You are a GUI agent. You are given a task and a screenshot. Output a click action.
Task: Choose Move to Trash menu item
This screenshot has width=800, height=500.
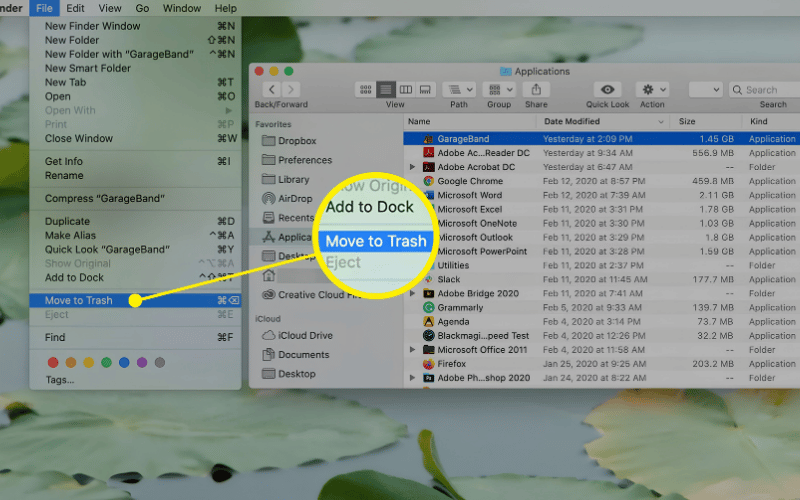[135, 301]
